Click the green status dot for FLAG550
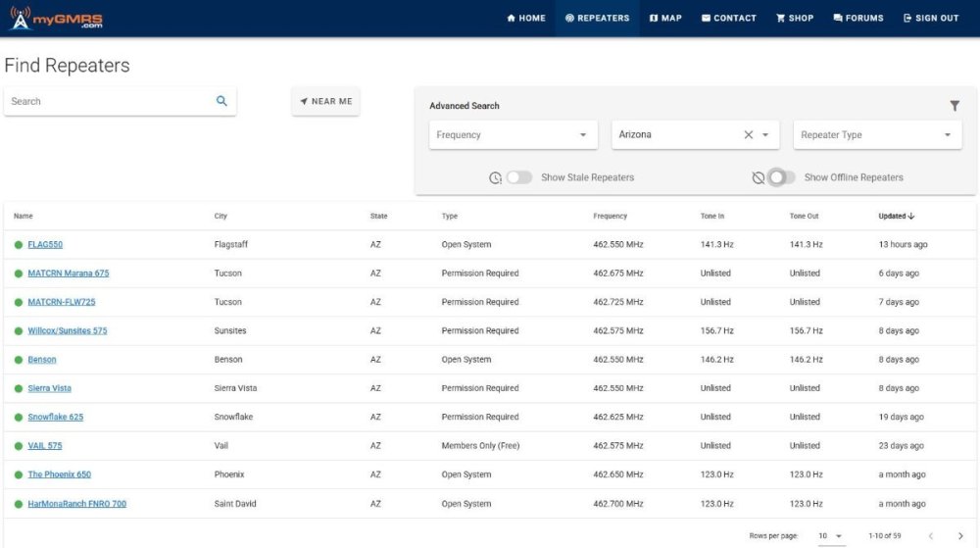This screenshot has width=980, height=548. coord(19,245)
